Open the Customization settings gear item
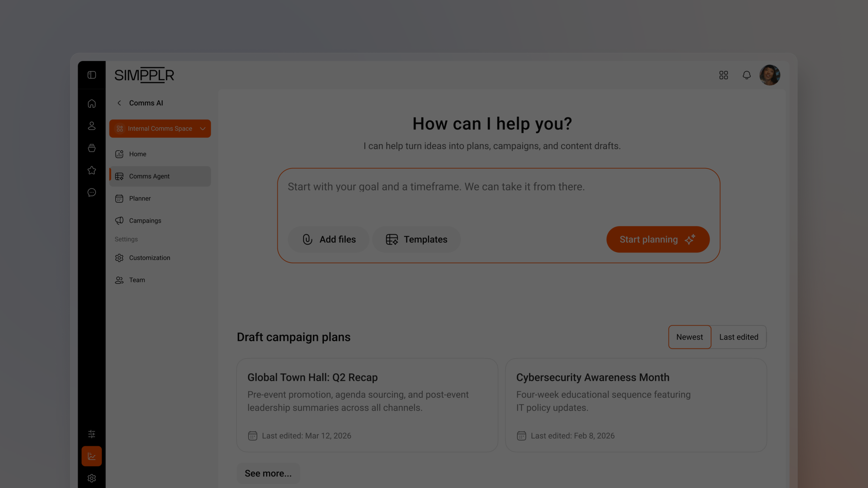The width and height of the screenshot is (868, 488). click(150, 258)
